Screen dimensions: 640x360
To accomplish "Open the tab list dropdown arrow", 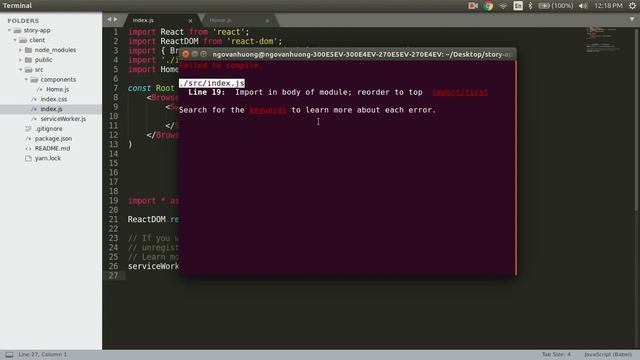I will 632,19.
